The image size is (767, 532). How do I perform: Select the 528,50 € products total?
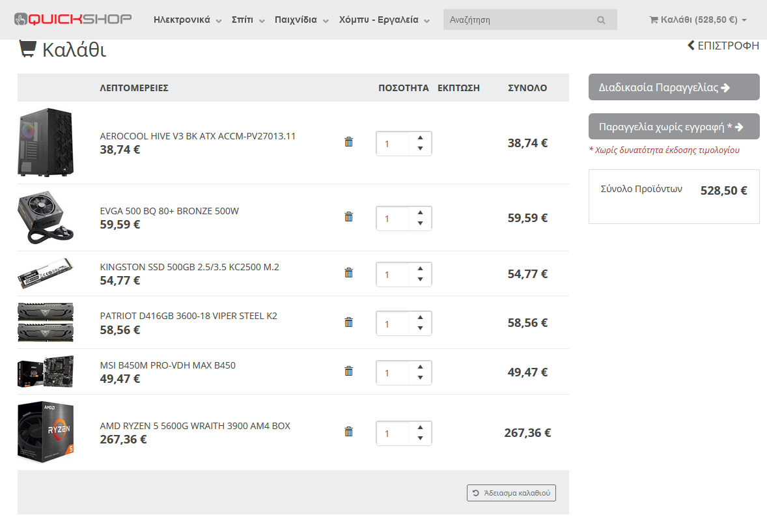pyautogui.click(x=723, y=190)
